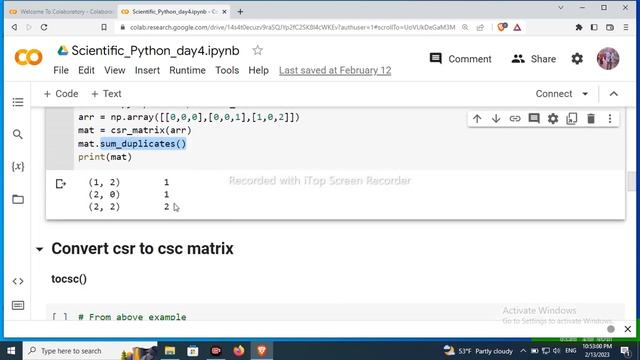Open the File menu
Image resolution: width=640 pixels, height=360 pixels.
pos(61,70)
